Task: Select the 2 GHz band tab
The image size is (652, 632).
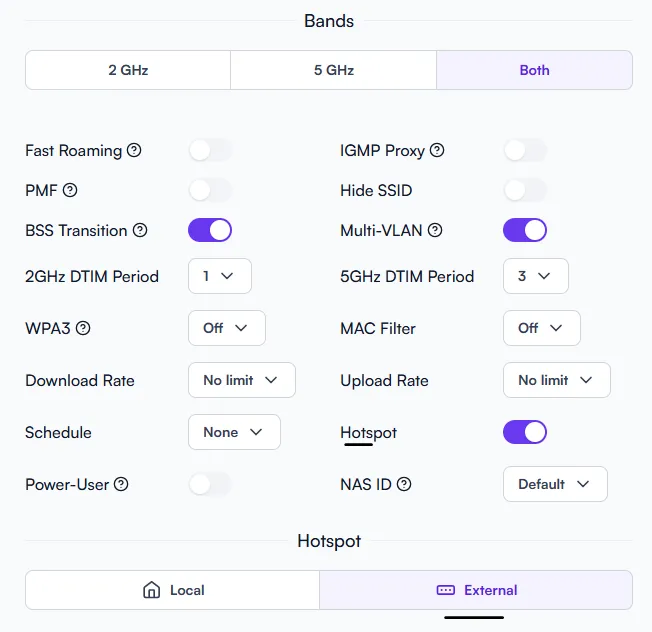Action: [x=128, y=70]
